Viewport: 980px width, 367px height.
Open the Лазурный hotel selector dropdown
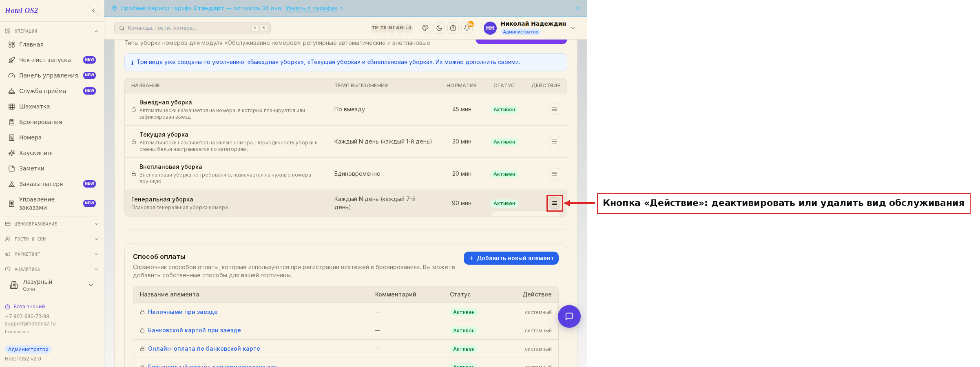52,285
